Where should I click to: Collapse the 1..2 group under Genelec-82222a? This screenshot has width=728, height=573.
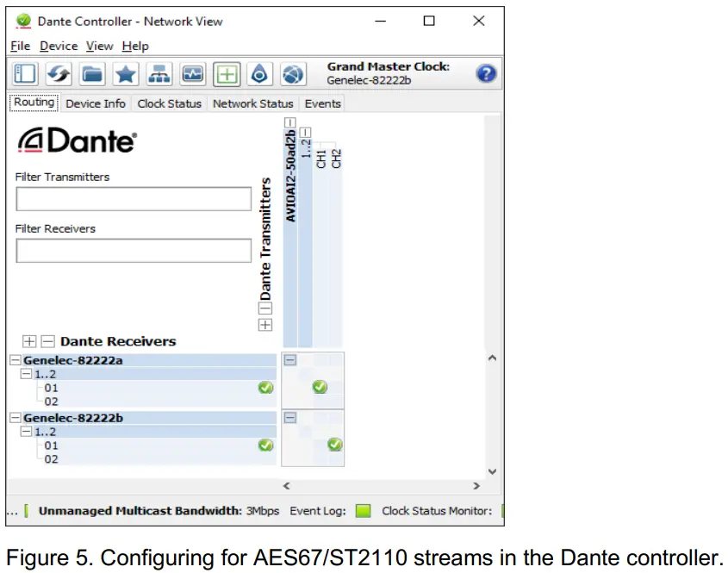click(27, 374)
